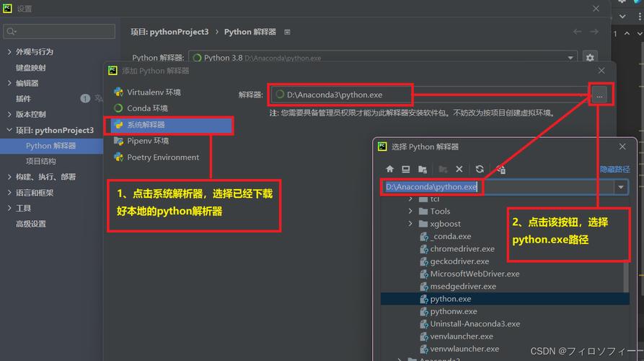Image resolution: width=644 pixels, height=361 pixels.
Task: Expand 编辑器 settings section
Action: coord(9,82)
